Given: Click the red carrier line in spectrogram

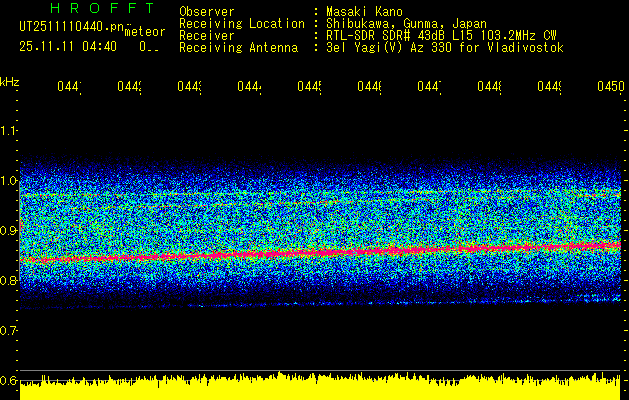Looking at the screenshot, I should click(320, 252).
